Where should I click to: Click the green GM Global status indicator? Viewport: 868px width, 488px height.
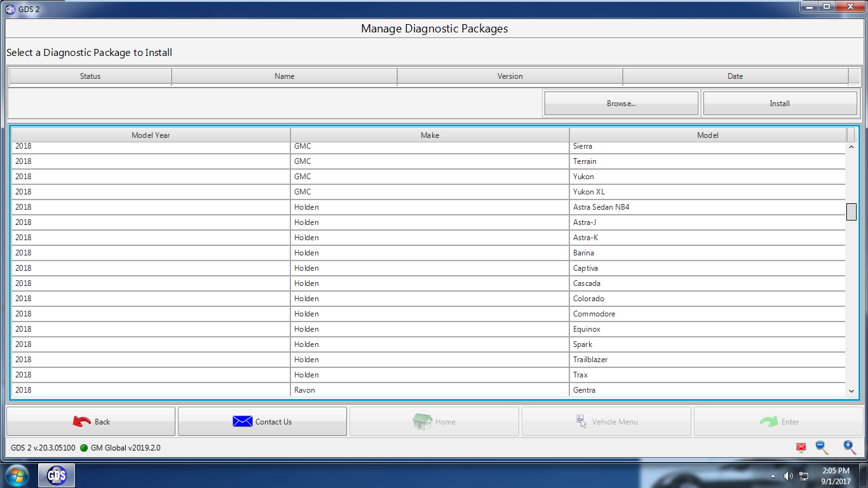[84, 448]
